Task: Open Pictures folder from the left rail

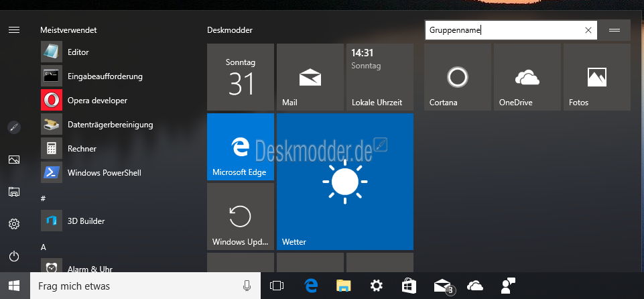Action: coord(14,160)
